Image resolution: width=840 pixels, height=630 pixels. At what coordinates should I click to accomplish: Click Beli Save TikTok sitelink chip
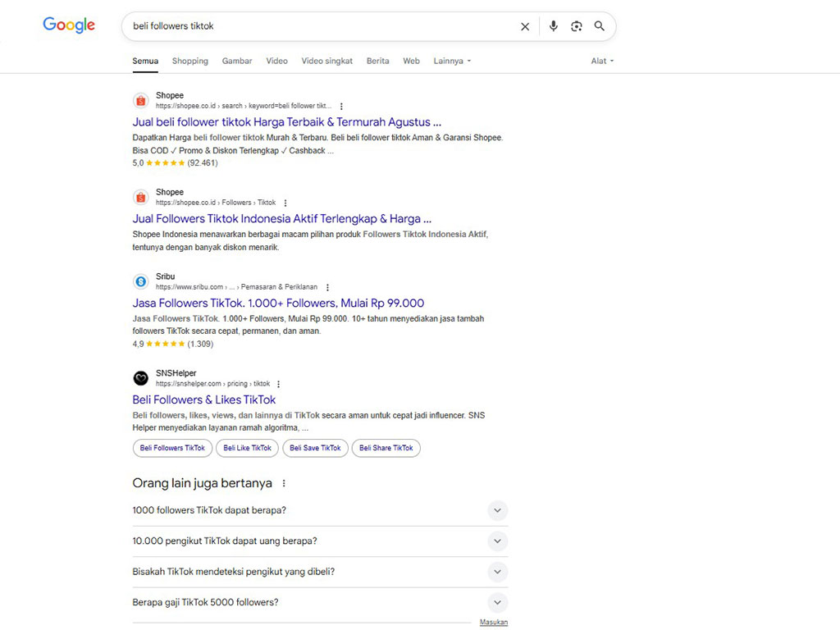tap(315, 449)
